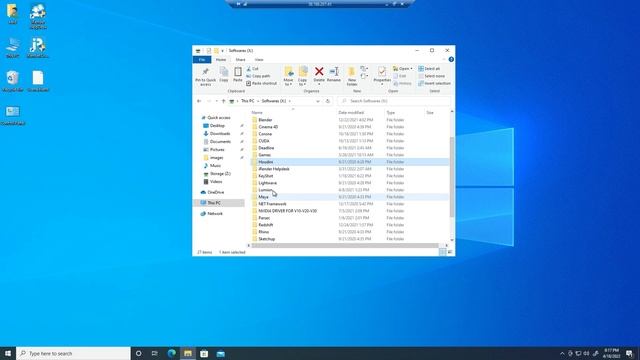Click the Copy icon in the Clipboard group

click(224, 75)
